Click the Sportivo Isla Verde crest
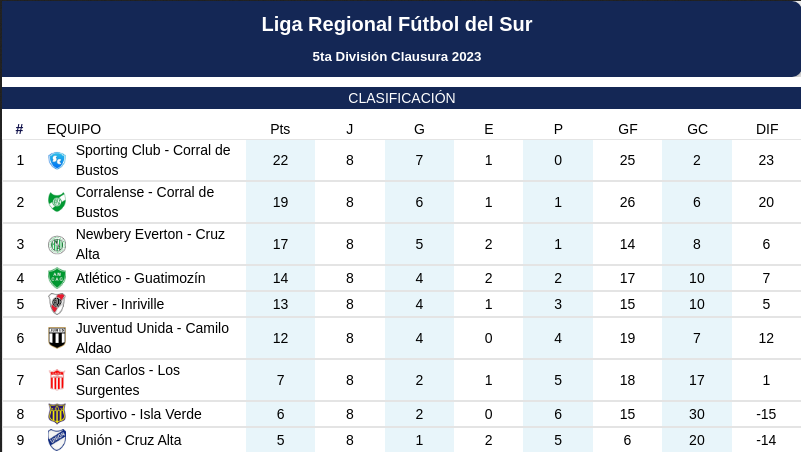 [57, 414]
